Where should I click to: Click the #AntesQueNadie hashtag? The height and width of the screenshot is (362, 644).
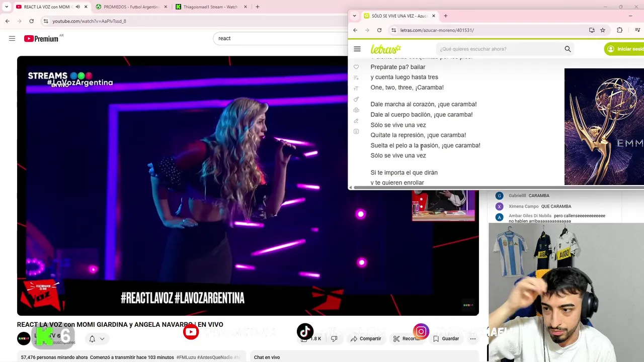click(x=215, y=357)
